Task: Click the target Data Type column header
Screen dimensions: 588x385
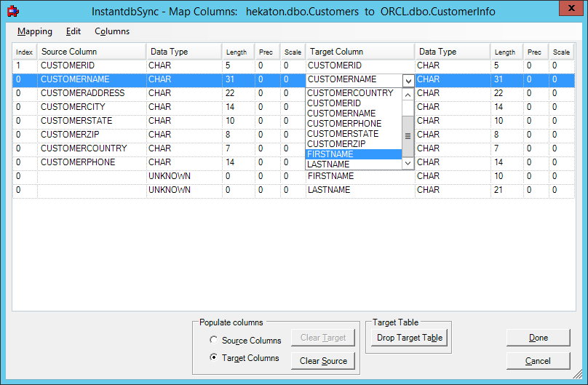Action: pos(453,52)
